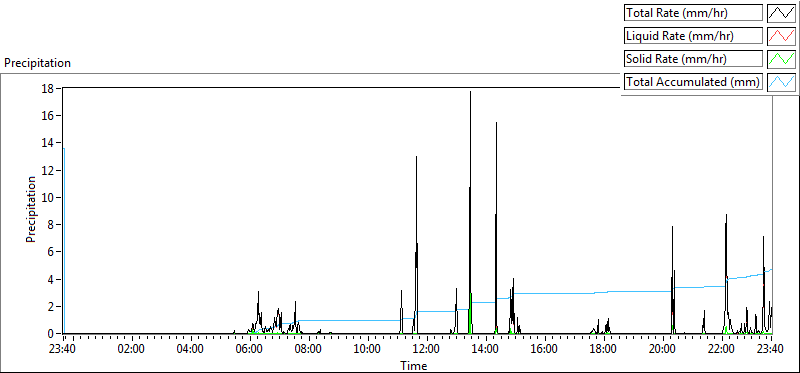Select the Total Accumulated (mm) legend label
The image size is (800, 373).
tap(693, 82)
